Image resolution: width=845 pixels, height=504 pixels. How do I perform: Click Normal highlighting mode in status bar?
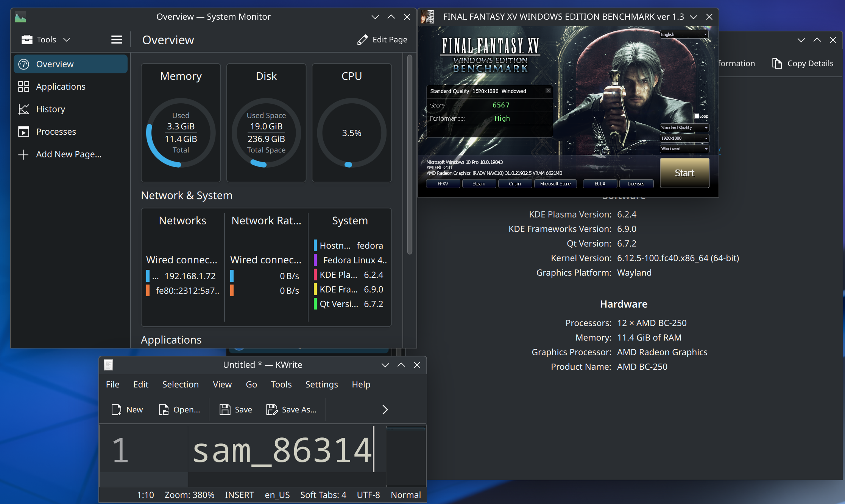[406, 495]
